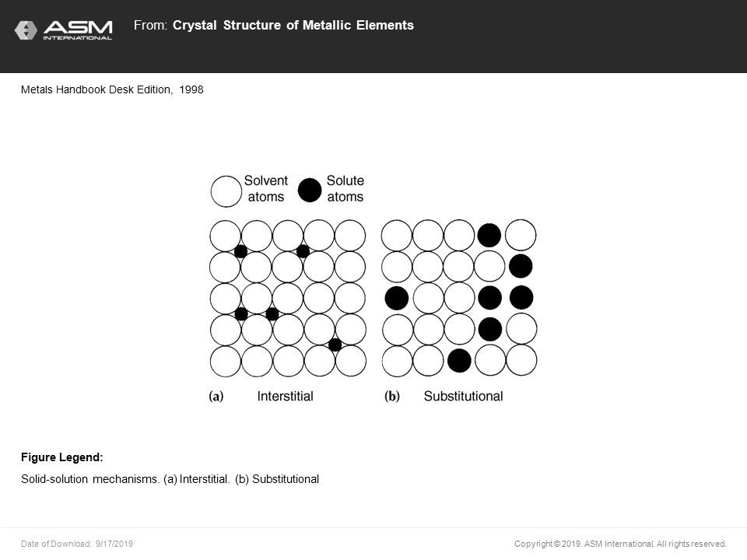Click the 'Interstitial' diagram label
Viewport: 747px width, 560px height.
click(x=285, y=396)
